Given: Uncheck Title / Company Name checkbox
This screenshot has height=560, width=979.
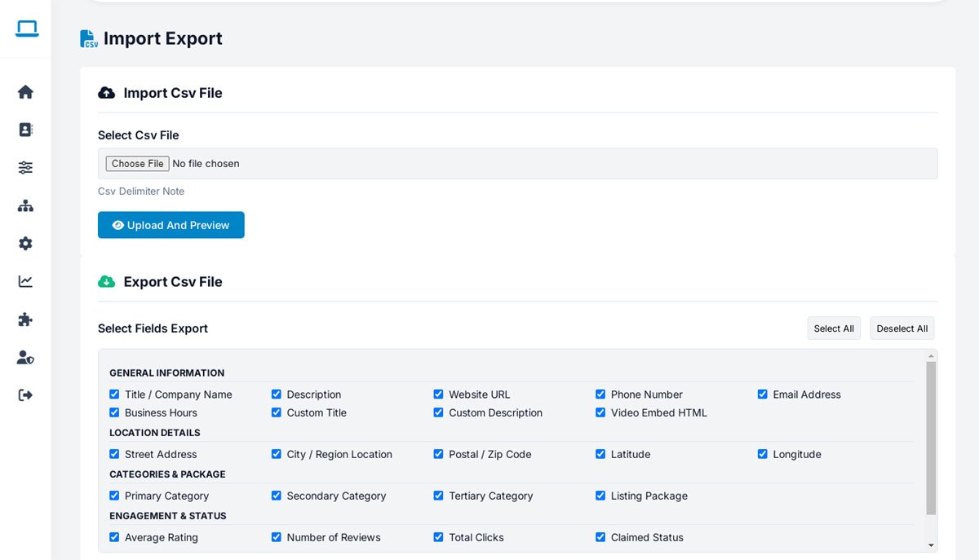Looking at the screenshot, I should (x=114, y=394).
